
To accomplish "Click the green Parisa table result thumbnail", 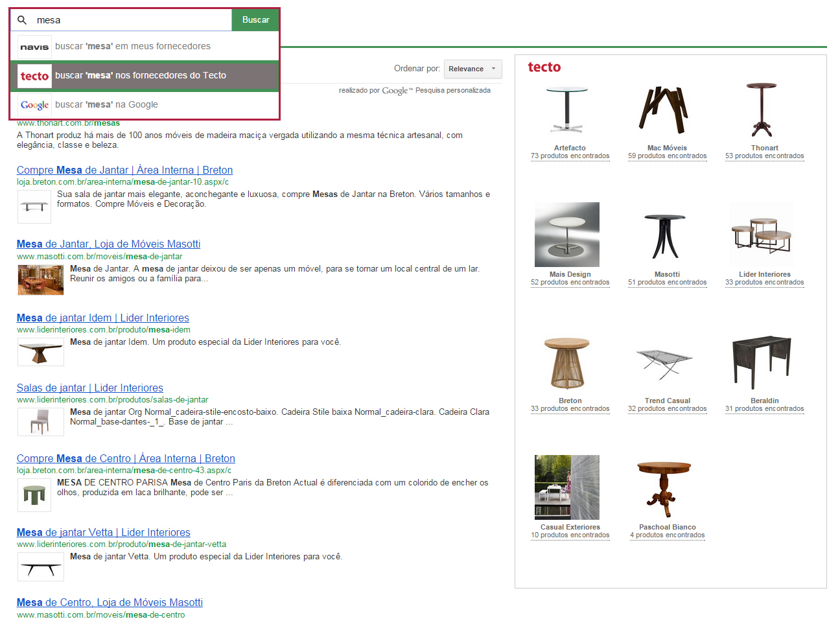I will pyautogui.click(x=34, y=496).
